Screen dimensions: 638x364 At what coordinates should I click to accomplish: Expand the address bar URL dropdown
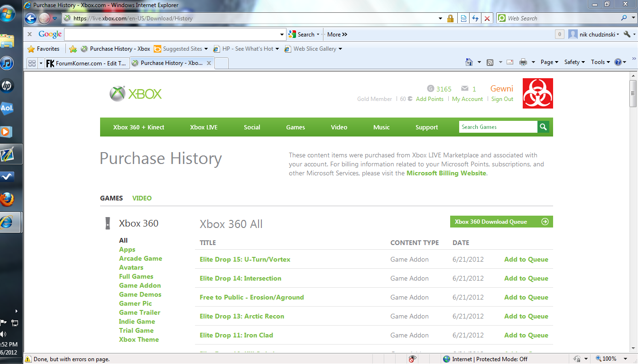click(x=440, y=18)
